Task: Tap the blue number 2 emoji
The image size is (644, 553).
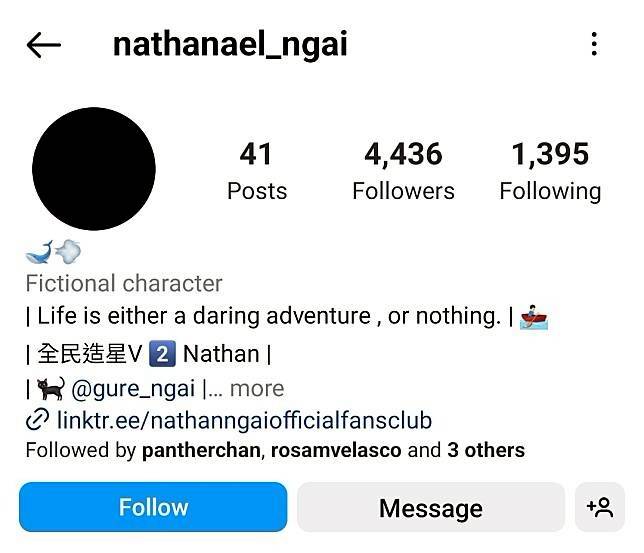Action: [162, 353]
